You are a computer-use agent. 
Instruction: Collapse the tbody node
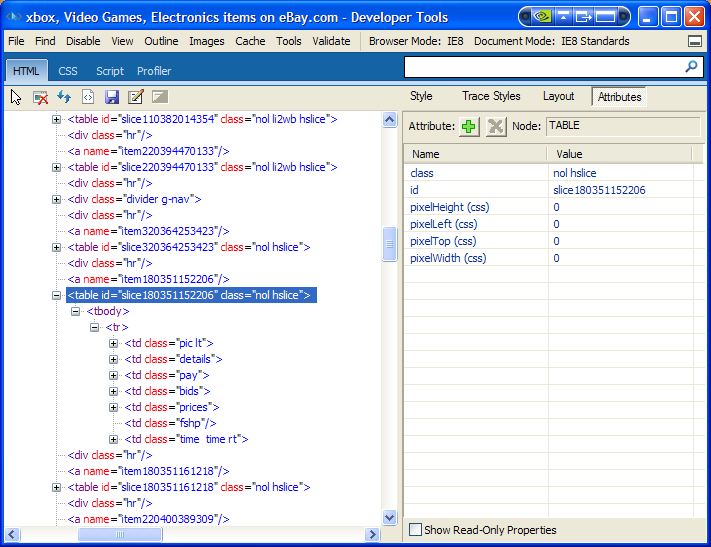(75, 312)
